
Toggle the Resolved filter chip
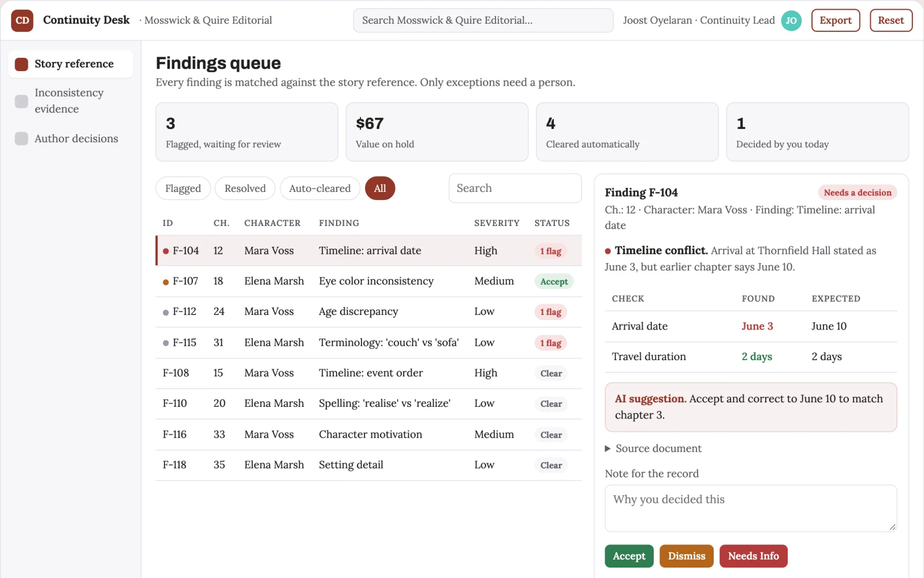(x=245, y=188)
